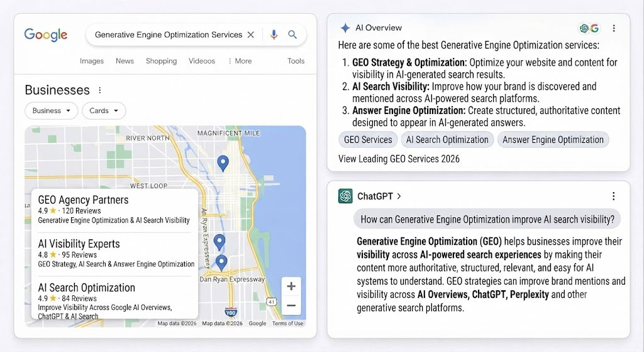644x352 pixels.
Task: Click the Interstate shield icon on the map
Action: [x=231, y=312]
